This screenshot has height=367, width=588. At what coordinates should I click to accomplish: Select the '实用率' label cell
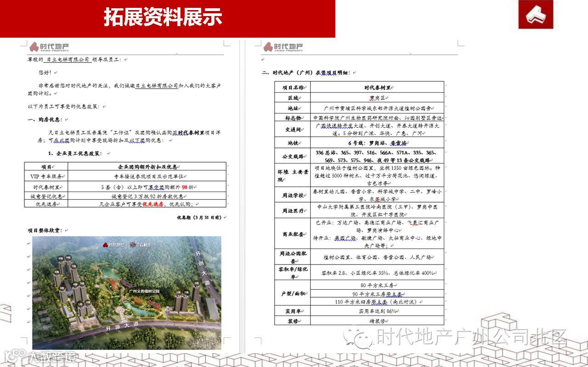click(293, 311)
